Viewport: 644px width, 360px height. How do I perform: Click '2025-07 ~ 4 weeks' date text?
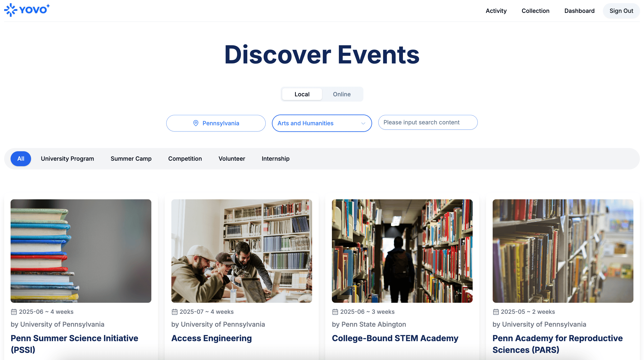click(207, 312)
